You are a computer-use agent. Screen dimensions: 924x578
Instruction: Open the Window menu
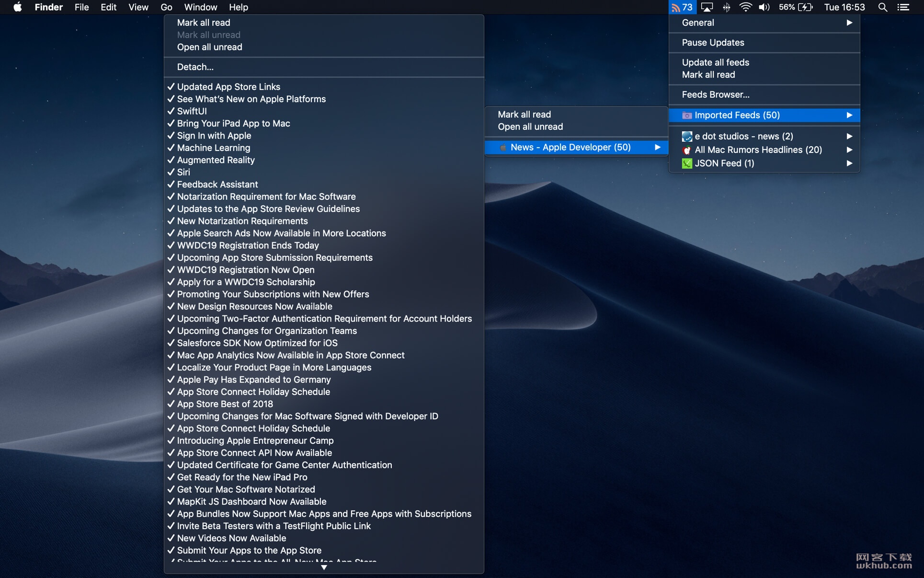[201, 7]
